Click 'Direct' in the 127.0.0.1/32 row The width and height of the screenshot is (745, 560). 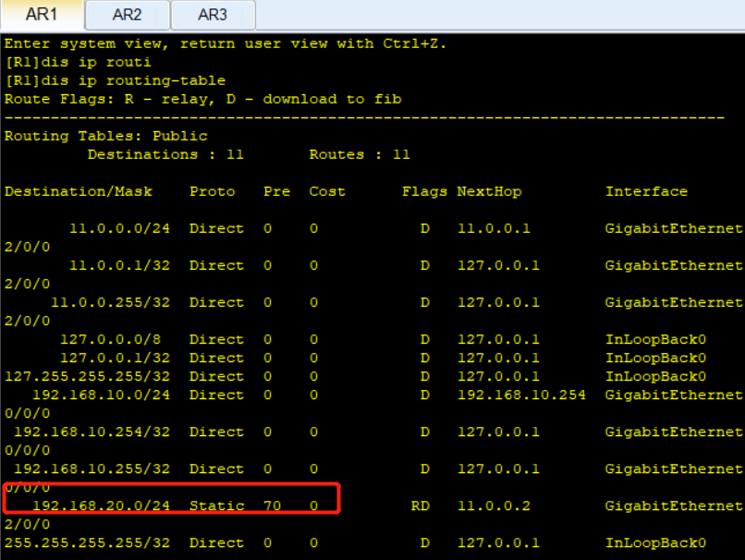[216, 359]
